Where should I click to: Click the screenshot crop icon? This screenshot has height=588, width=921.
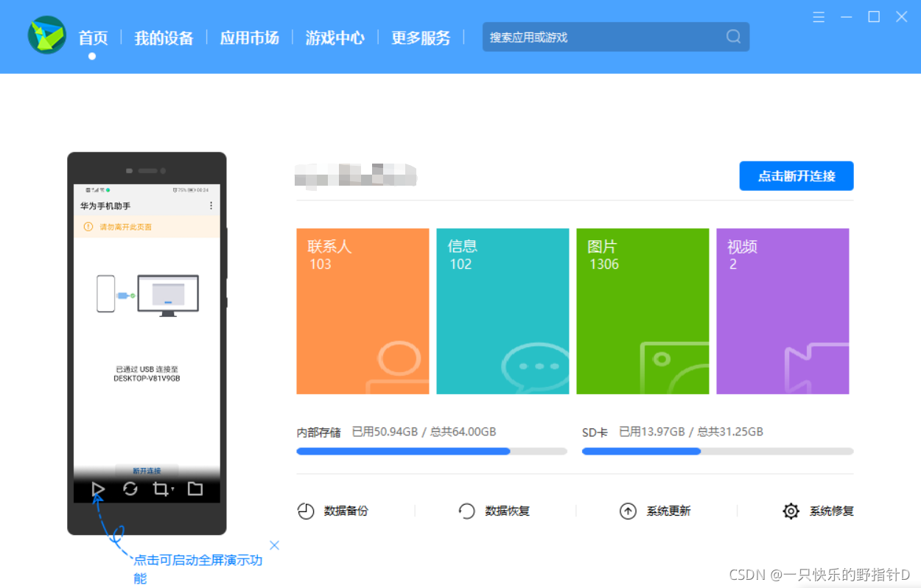162,489
